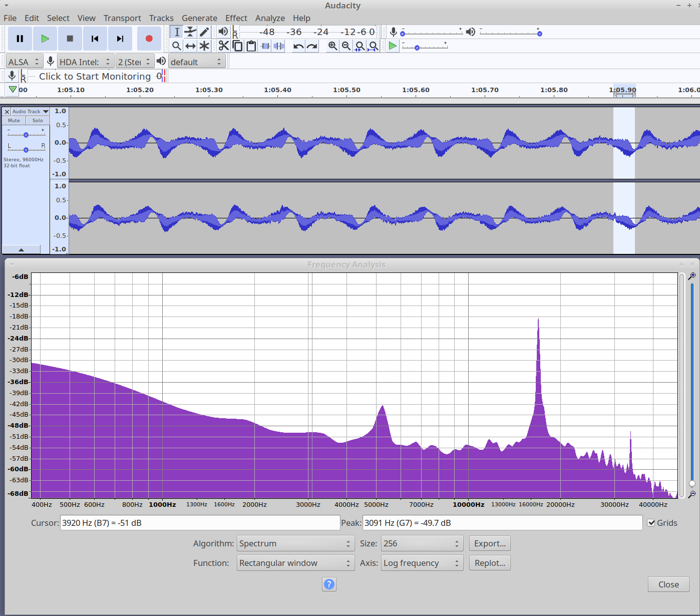Image resolution: width=700 pixels, height=616 pixels.
Task: Click the Export... button
Action: (x=490, y=543)
